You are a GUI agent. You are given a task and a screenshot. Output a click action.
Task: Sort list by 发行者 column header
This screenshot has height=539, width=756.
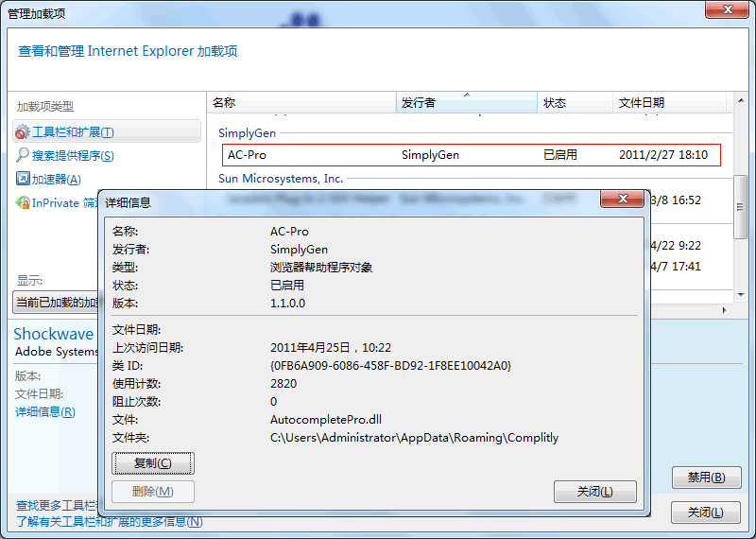tap(466, 102)
